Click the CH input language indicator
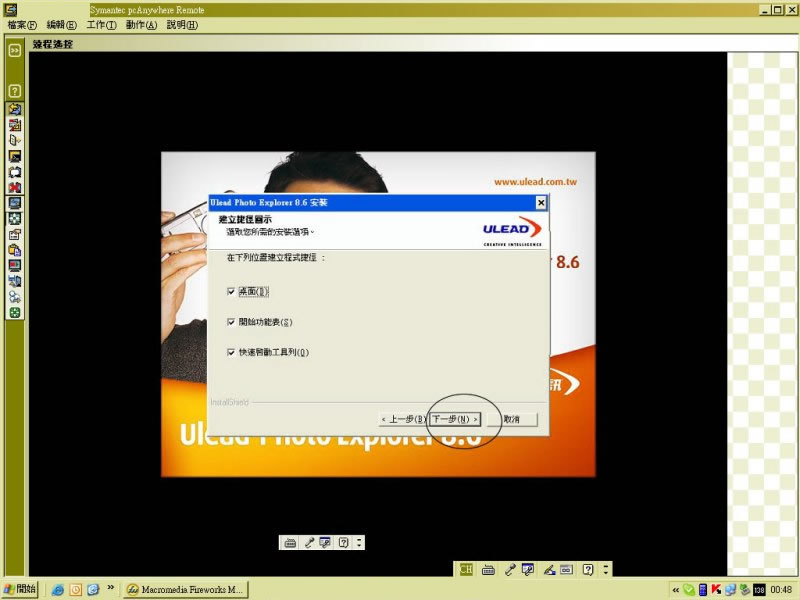Viewport: 800px width, 600px height. 466,569
